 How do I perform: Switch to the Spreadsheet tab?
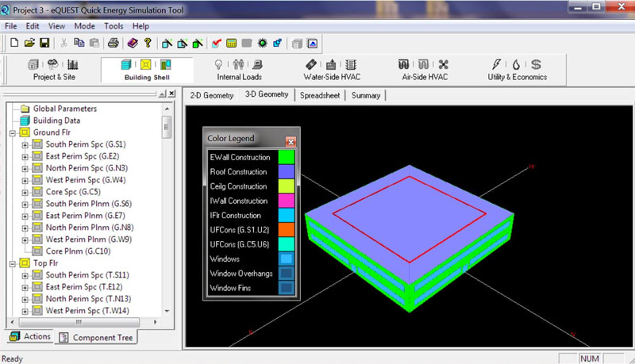click(x=320, y=95)
